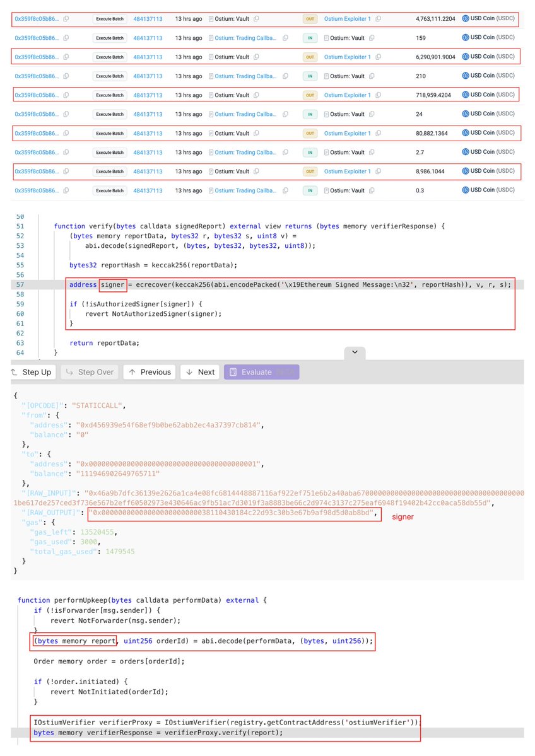Click IN badge in the 159 row
The height and width of the screenshot is (756, 535).
pos(310,38)
